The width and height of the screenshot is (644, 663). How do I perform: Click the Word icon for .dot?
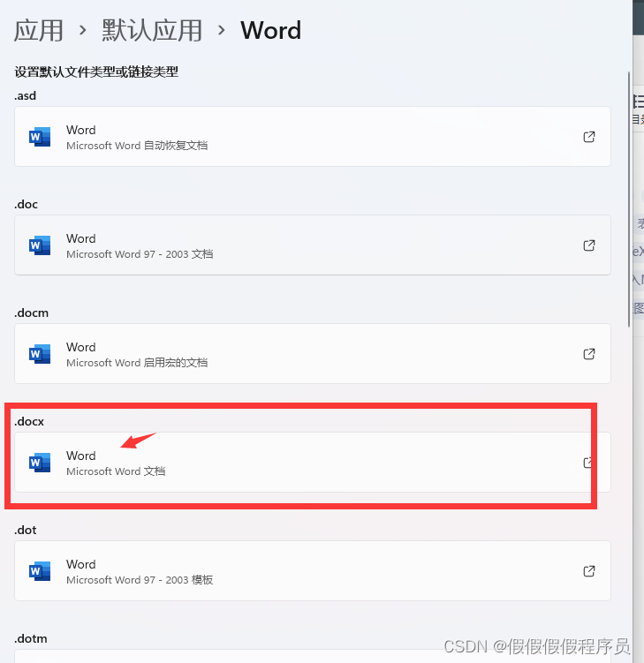[40, 572]
